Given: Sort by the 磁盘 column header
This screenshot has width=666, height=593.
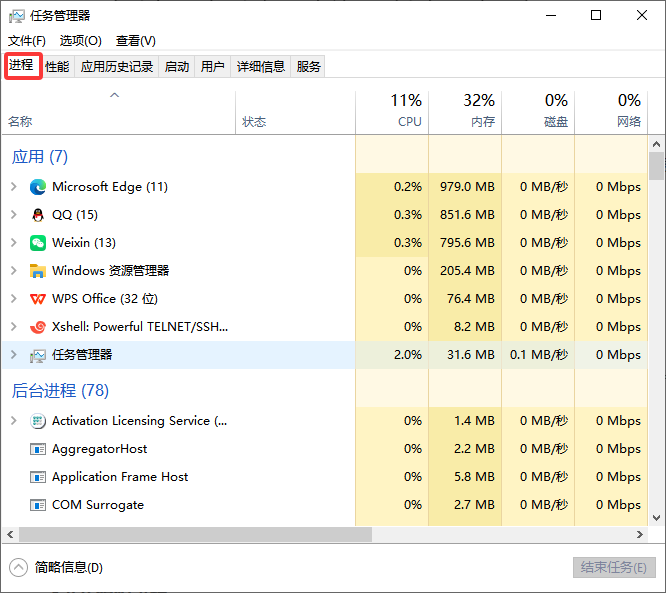Looking at the screenshot, I should point(538,113).
